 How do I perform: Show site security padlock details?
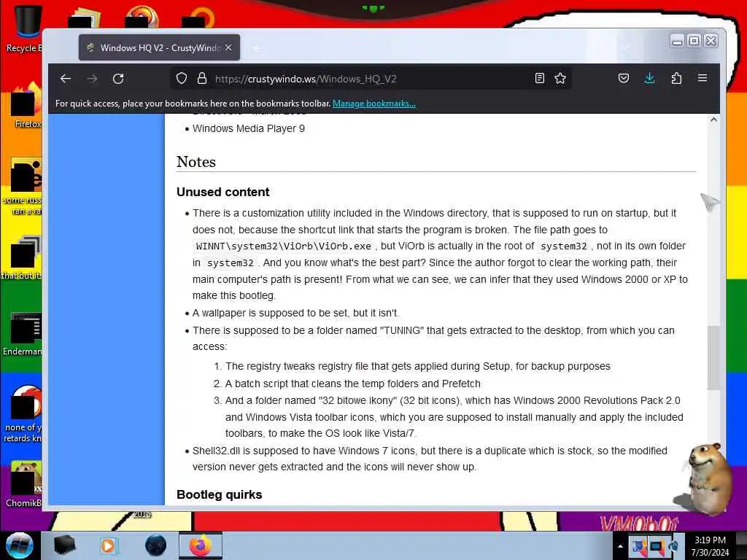click(202, 79)
